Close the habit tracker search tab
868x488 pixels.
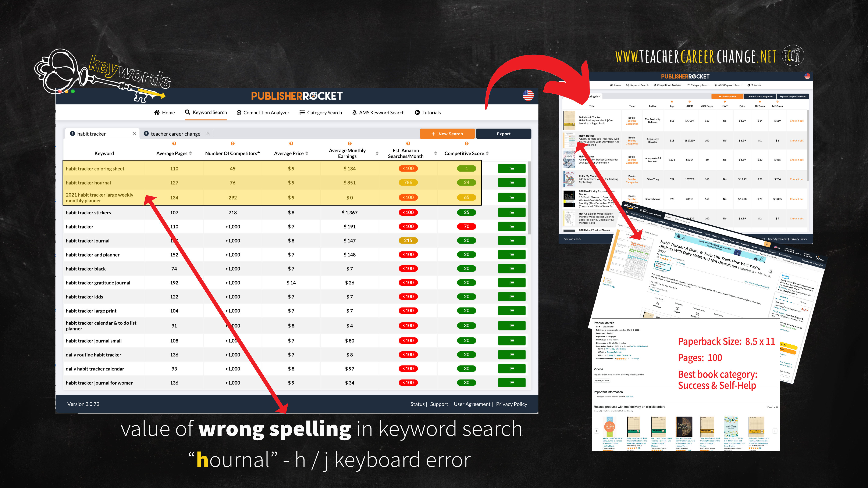(134, 134)
